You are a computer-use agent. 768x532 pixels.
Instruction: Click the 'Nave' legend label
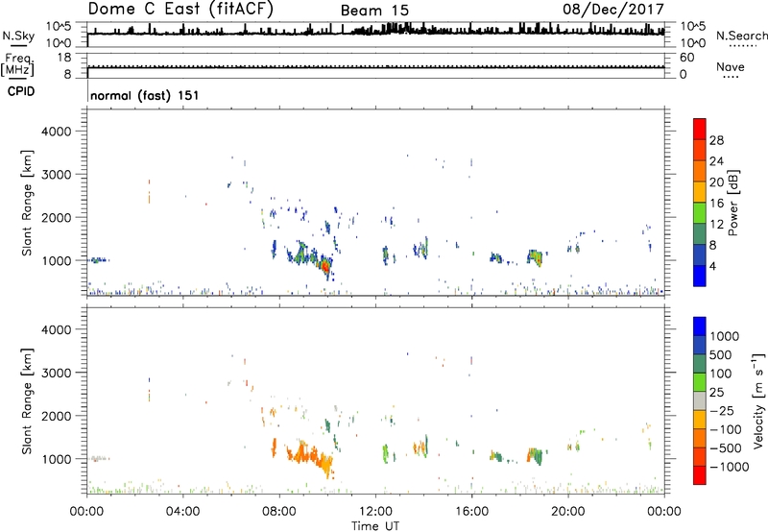pos(731,67)
